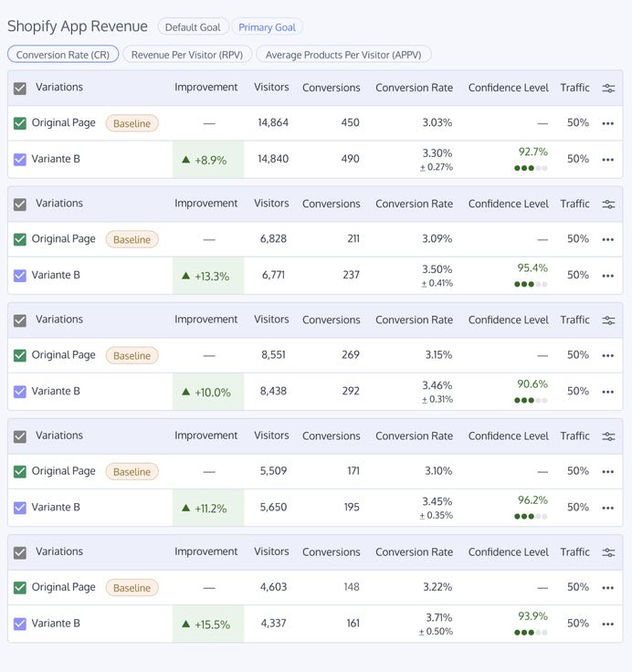Click the Primary Goal pill button

(267, 27)
